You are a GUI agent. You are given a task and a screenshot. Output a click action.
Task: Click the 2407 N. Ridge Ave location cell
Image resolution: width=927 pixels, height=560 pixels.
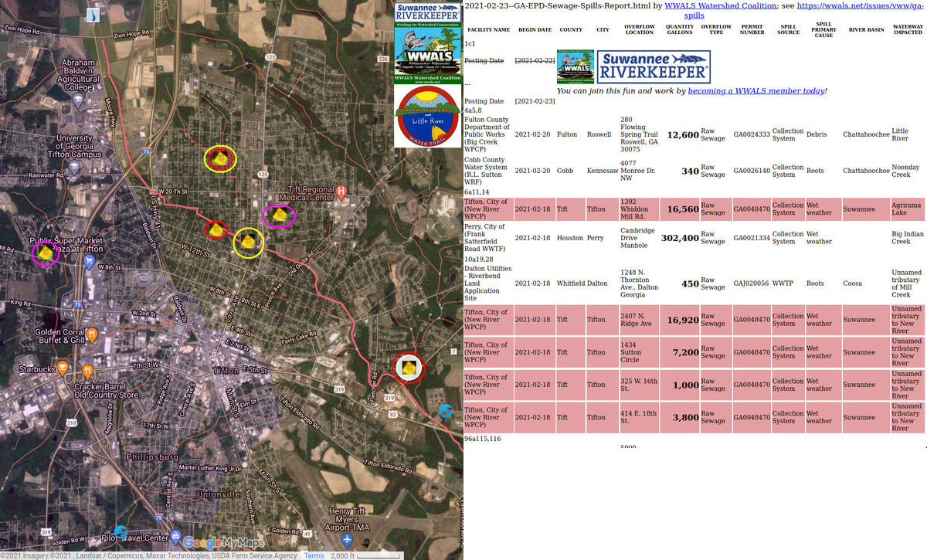640,320
